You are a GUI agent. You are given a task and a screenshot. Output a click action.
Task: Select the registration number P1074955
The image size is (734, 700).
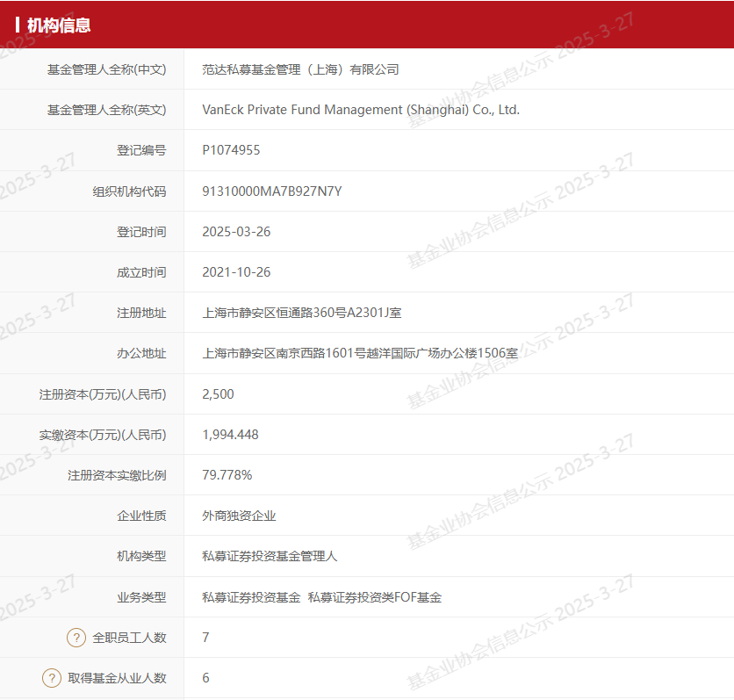coord(231,150)
